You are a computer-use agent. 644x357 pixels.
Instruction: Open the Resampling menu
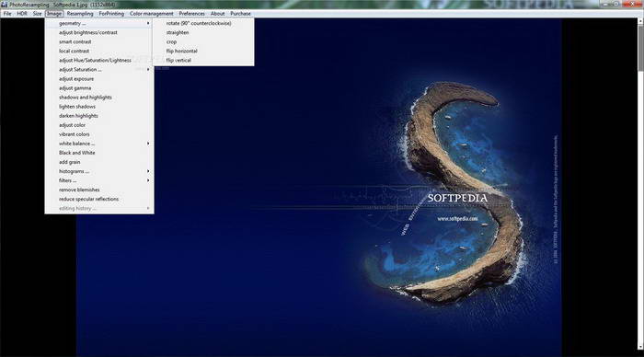(80, 14)
